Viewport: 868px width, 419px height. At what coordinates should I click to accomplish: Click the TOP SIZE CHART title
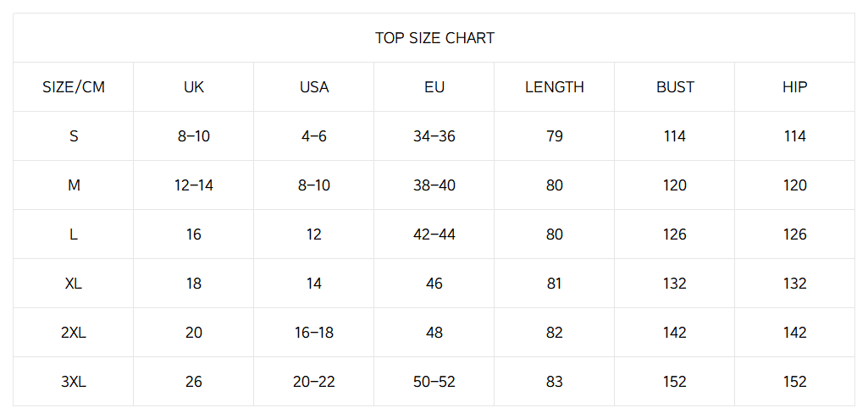(434, 38)
